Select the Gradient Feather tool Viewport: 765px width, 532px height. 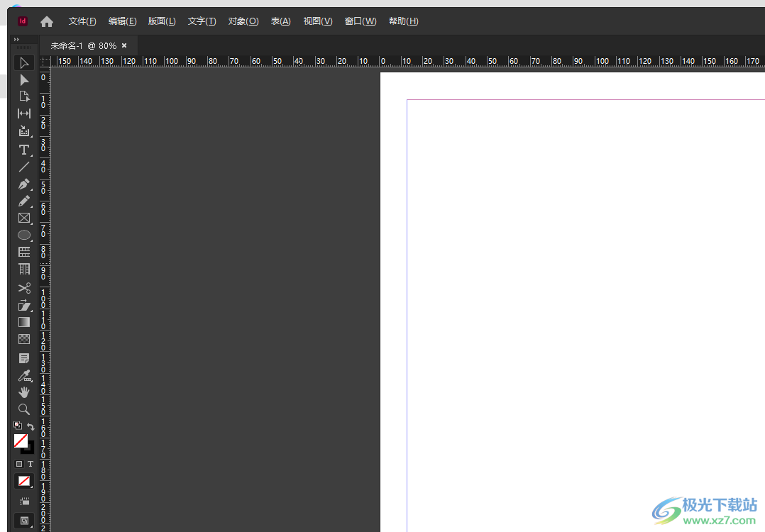tap(24, 339)
